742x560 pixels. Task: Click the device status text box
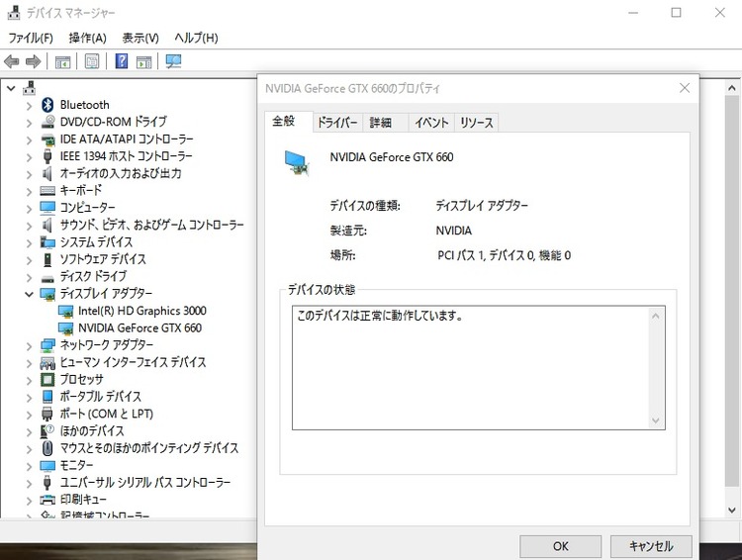479,368
